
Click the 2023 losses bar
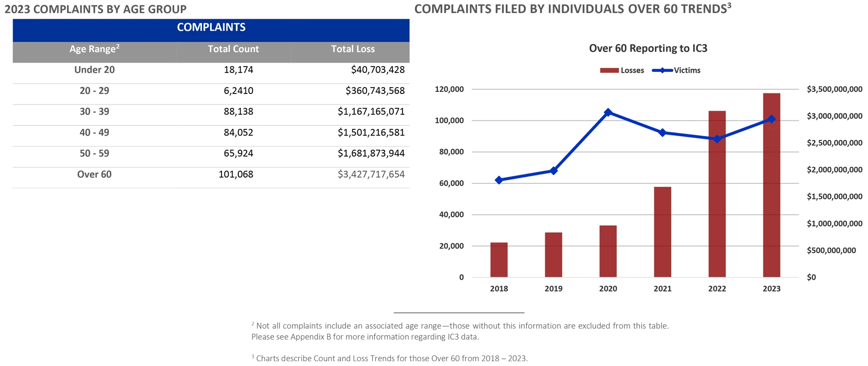coord(772,185)
